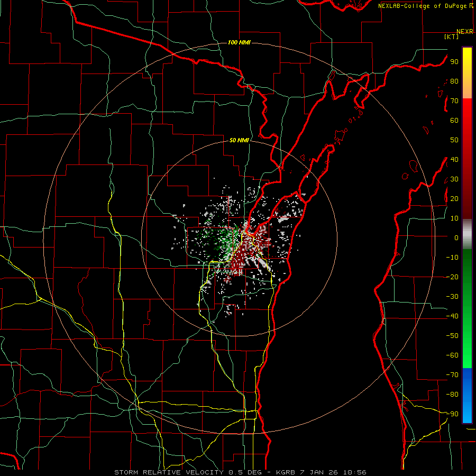The image size is (476, 476).
Task: Click the 80 value on velocity legend
Action: (x=454, y=81)
